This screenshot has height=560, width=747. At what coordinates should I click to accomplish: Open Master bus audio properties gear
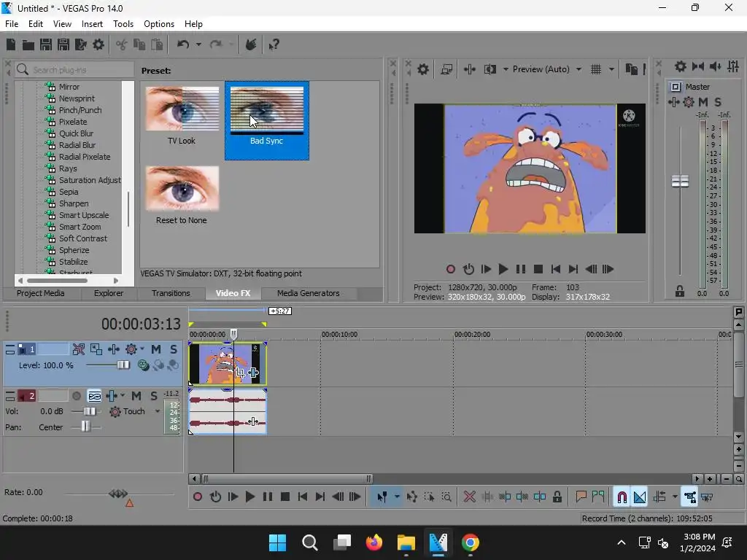point(681,66)
